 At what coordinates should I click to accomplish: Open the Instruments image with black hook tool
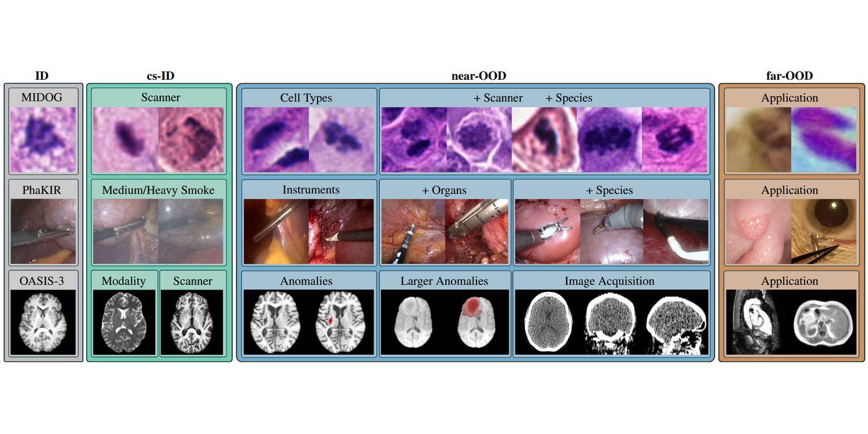341,231
